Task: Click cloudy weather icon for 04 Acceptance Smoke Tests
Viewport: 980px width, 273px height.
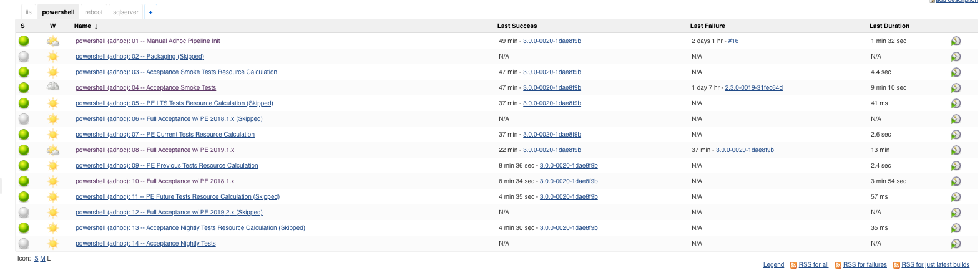Action: tap(53, 87)
